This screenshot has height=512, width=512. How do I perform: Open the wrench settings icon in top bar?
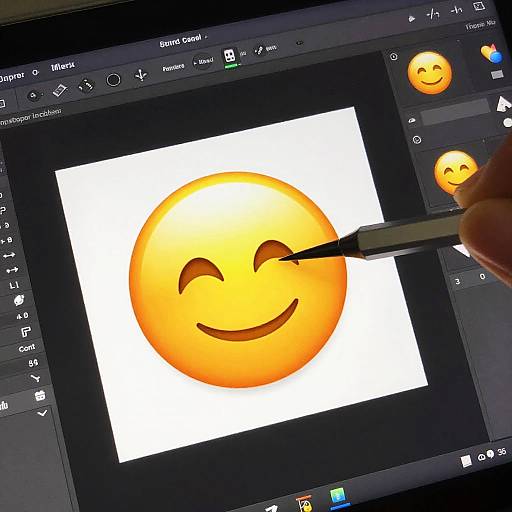(x=258, y=51)
